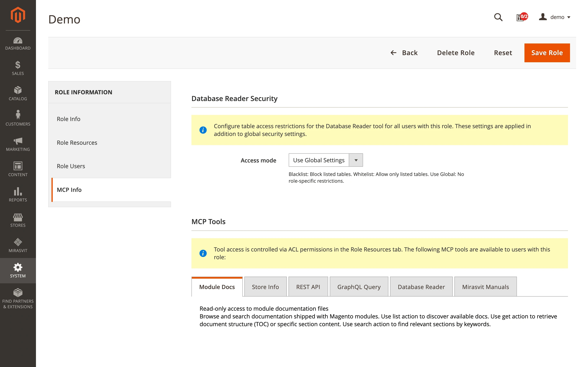
Task: Open the notifications panel showing 0/2
Action: [x=521, y=17]
